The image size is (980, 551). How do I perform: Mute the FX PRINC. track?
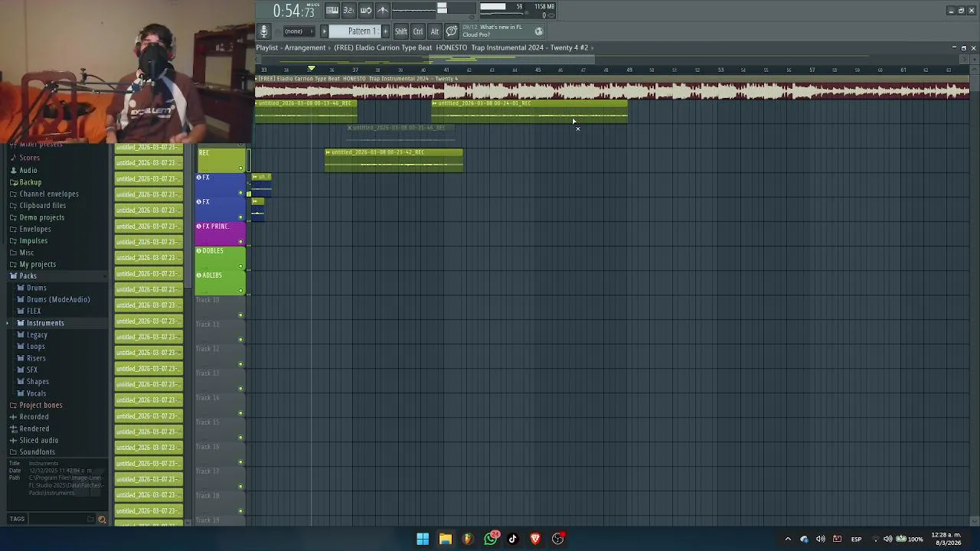(x=240, y=242)
